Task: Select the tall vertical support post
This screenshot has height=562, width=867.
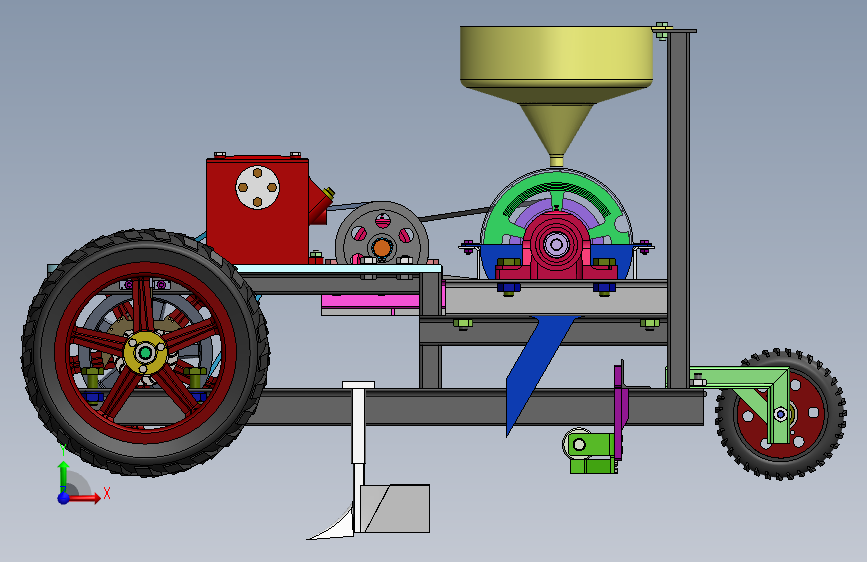Action: tap(678, 209)
